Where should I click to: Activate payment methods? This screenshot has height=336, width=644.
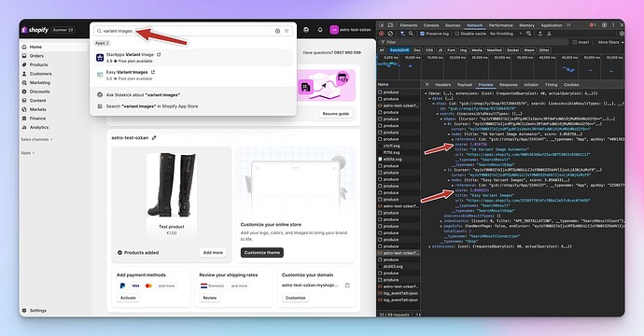click(x=128, y=298)
